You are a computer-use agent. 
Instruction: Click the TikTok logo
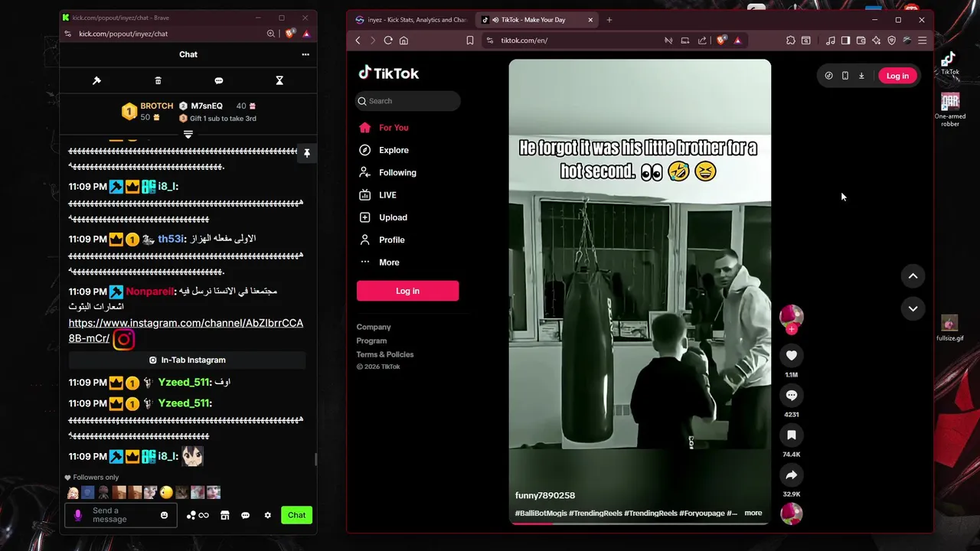point(388,73)
